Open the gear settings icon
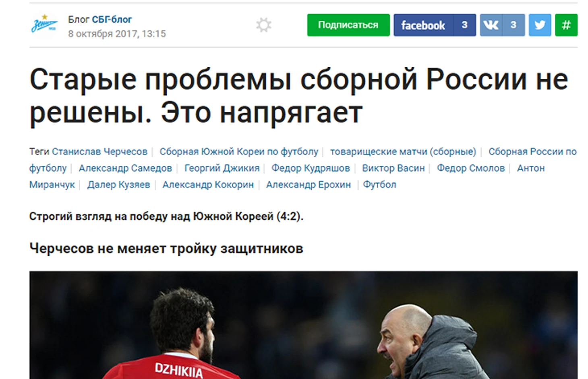This screenshot has width=588, height=379. click(264, 25)
